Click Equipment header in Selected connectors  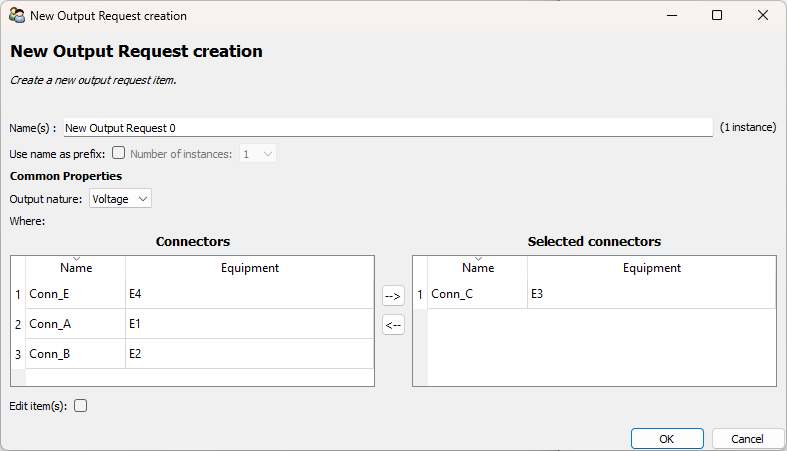[x=651, y=268]
